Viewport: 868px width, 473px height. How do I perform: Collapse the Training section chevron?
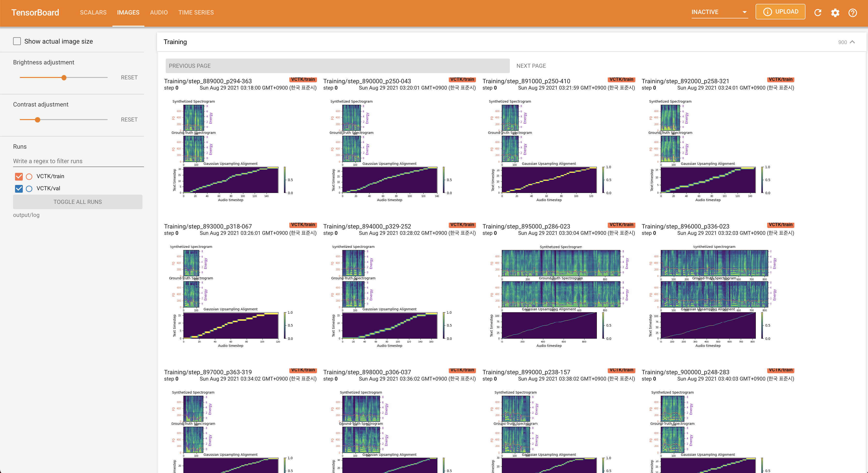pyautogui.click(x=852, y=42)
